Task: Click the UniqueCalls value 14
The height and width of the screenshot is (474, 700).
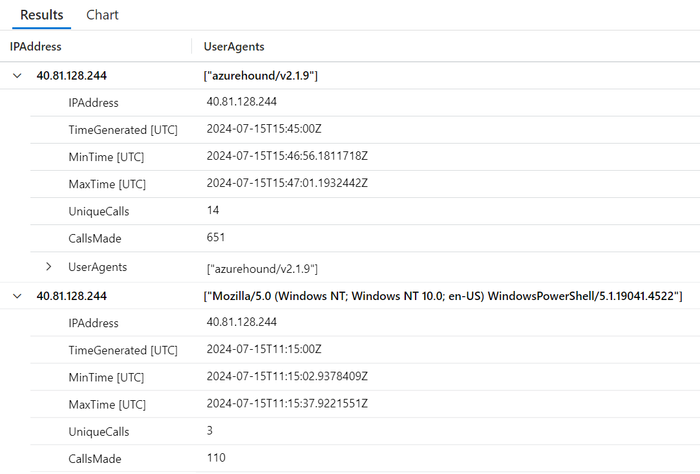Action: click(213, 211)
